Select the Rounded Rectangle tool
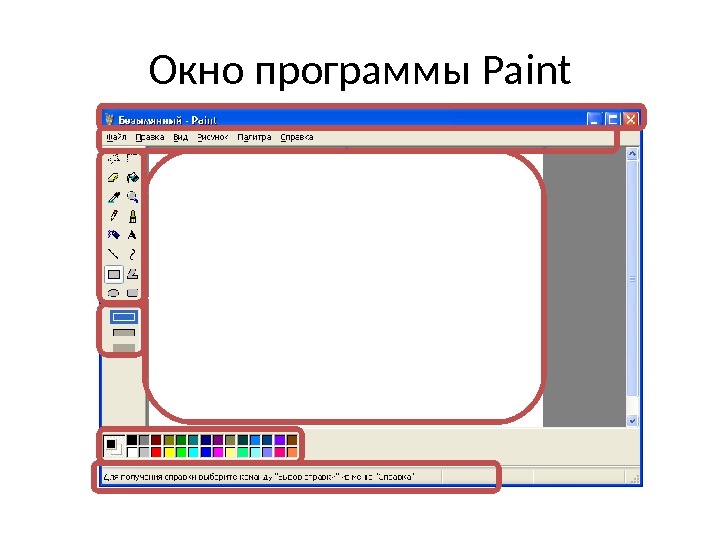Screen dimensions: 720x540 [x=133, y=292]
